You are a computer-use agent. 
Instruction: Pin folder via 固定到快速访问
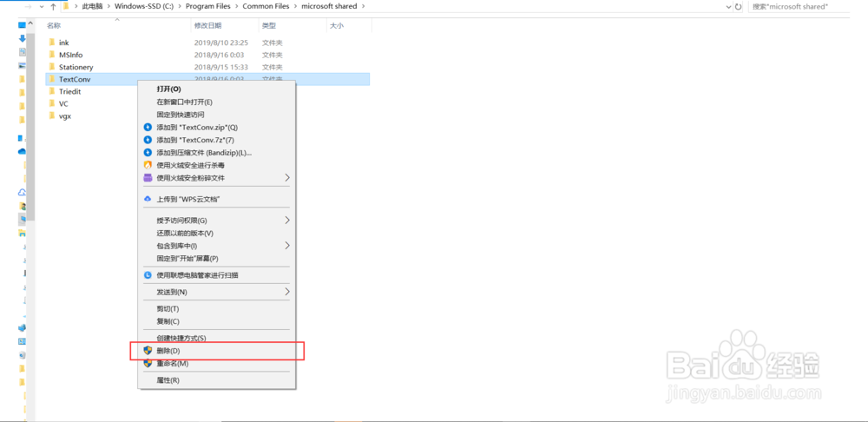click(x=217, y=115)
